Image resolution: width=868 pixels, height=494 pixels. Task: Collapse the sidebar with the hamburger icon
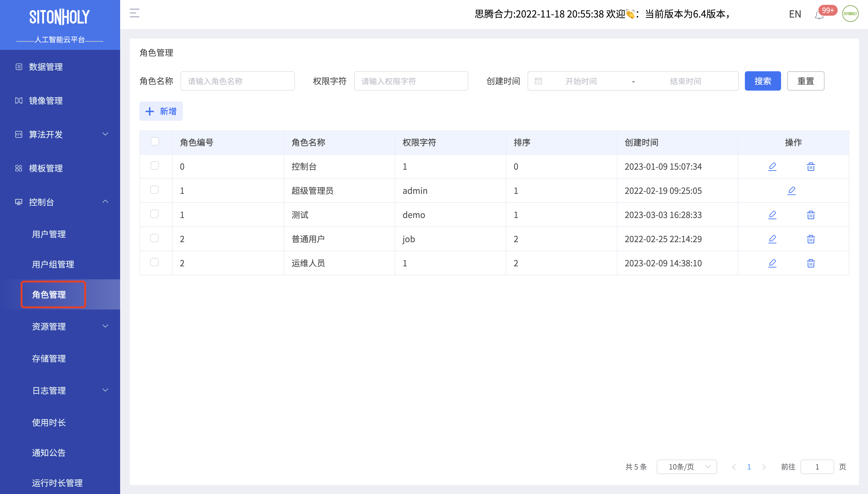tap(135, 13)
